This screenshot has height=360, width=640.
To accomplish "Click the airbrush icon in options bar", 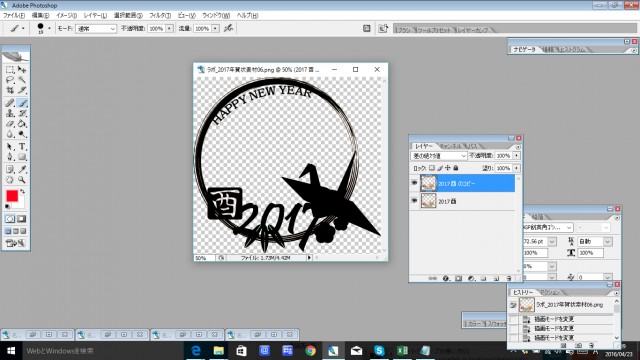I will pyautogui.click(x=229, y=28).
